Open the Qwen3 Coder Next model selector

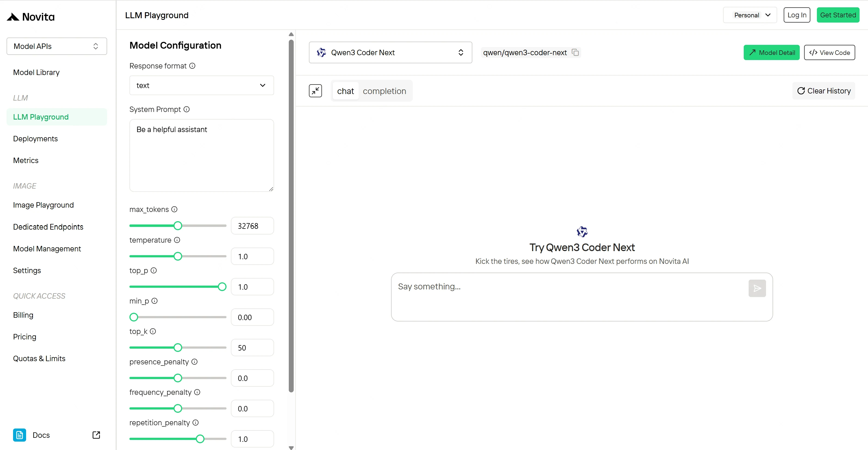pyautogui.click(x=390, y=52)
